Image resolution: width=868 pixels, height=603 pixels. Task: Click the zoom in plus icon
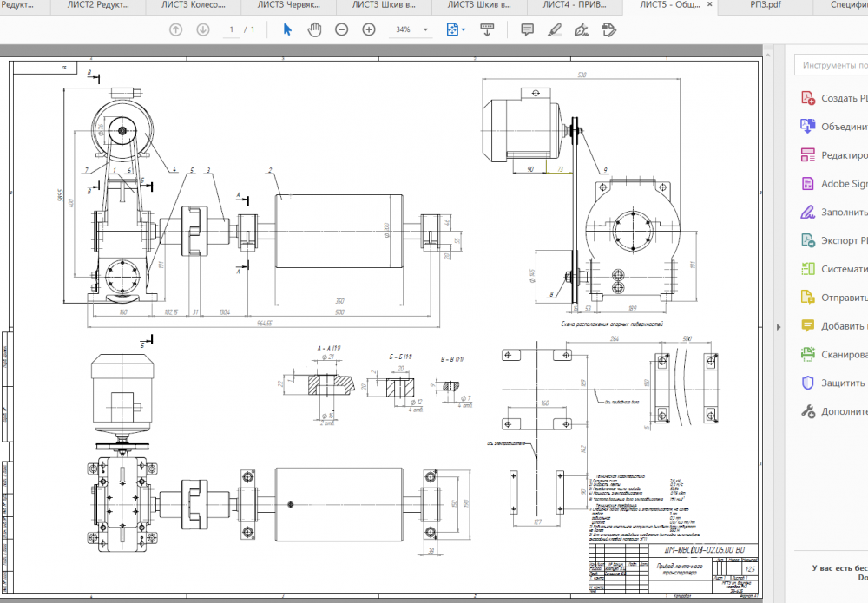point(369,29)
